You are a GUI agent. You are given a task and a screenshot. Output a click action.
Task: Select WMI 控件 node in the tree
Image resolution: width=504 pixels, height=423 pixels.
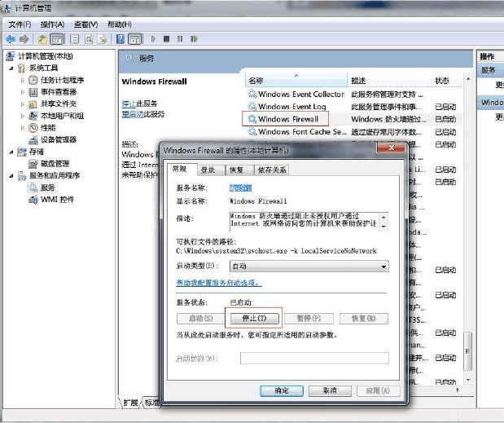(x=57, y=200)
